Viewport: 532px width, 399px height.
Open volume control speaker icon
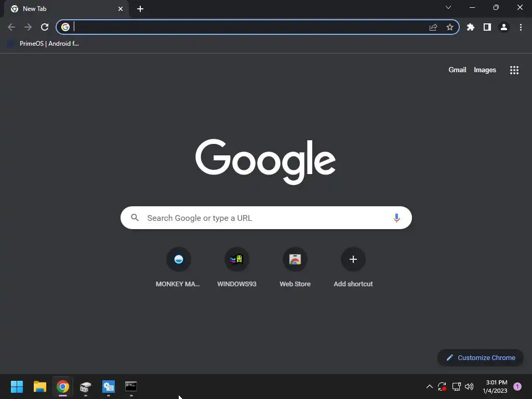tap(469, 387)
